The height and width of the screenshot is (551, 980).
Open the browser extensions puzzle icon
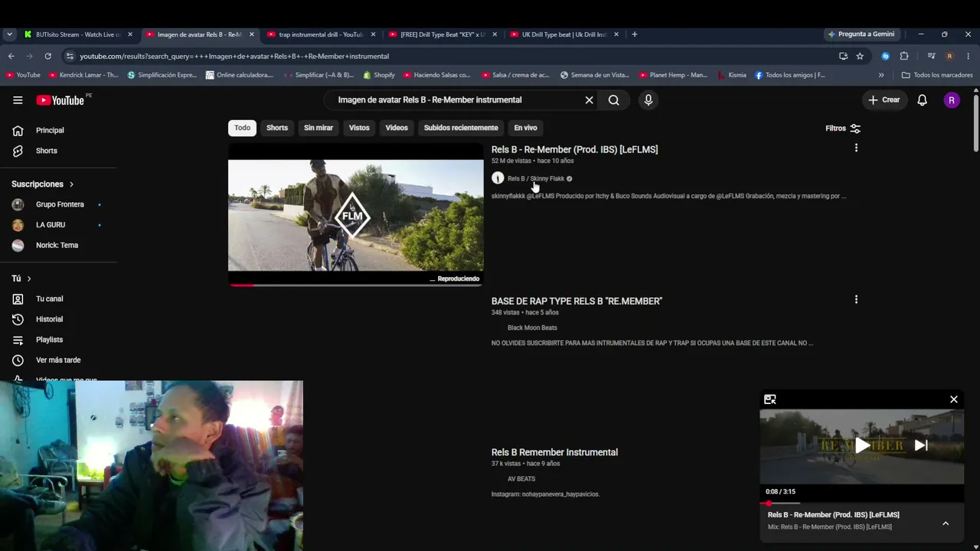(x=904, y=56)
